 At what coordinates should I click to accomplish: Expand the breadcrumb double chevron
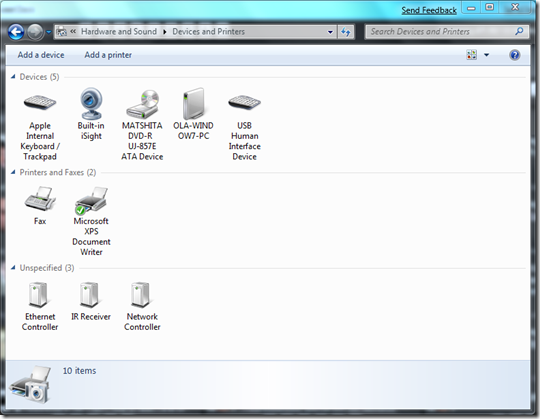73,31
